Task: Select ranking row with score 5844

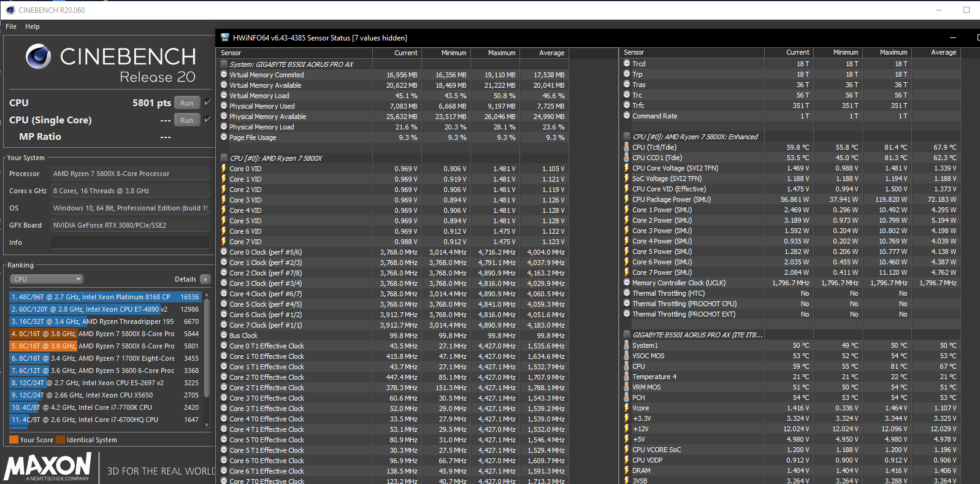Action: [105, 334]
